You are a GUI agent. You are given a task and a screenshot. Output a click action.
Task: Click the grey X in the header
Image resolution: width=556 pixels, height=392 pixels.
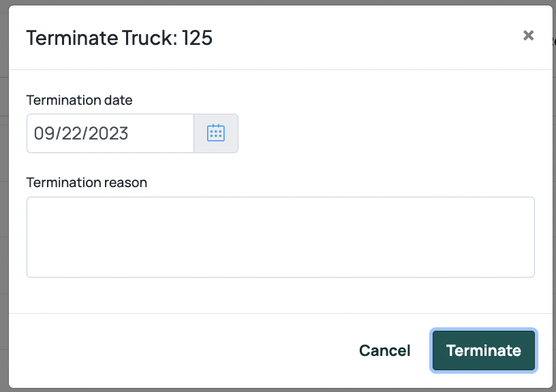[528, 35]
